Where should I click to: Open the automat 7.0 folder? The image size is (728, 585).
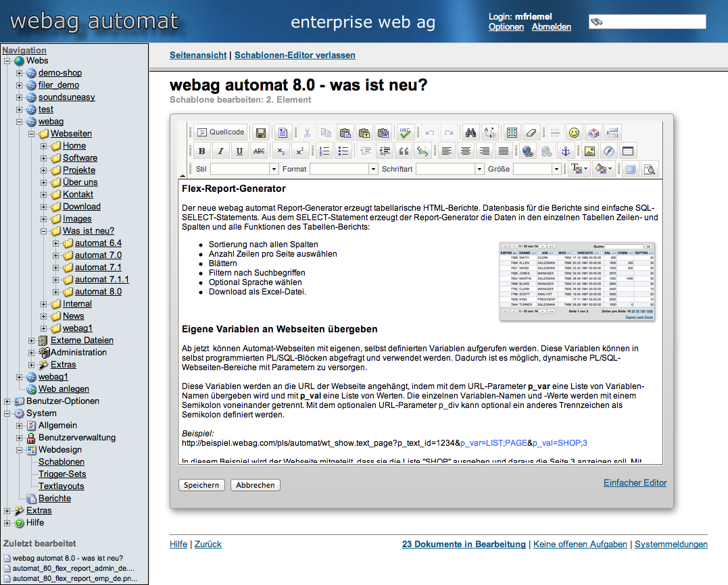coord(98,255)
